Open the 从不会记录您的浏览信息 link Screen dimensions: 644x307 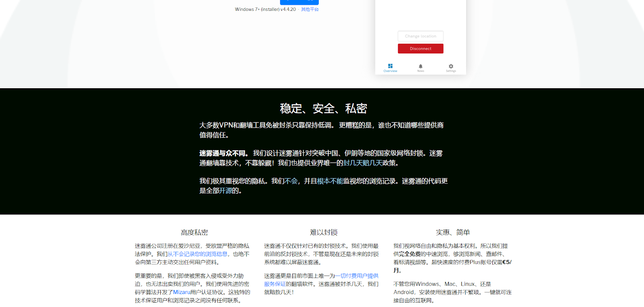tap(198, 254)
